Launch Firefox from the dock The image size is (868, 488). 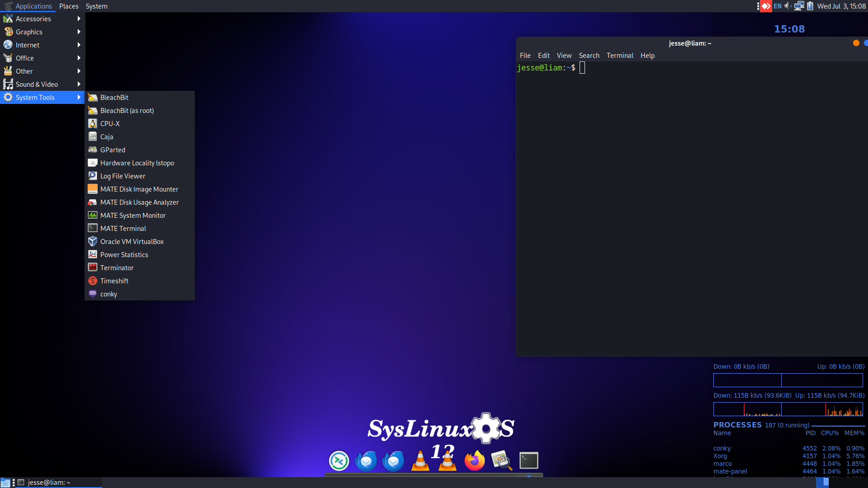tap(475, 461)
